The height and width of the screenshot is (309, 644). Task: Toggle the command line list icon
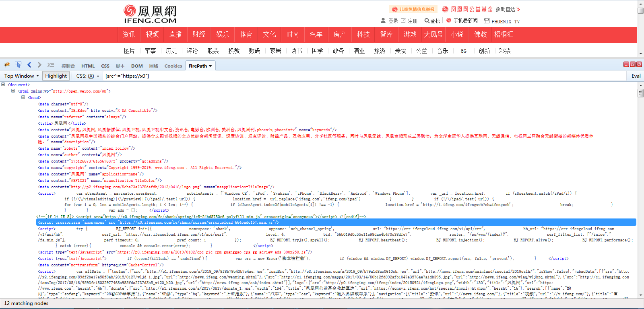50,65
